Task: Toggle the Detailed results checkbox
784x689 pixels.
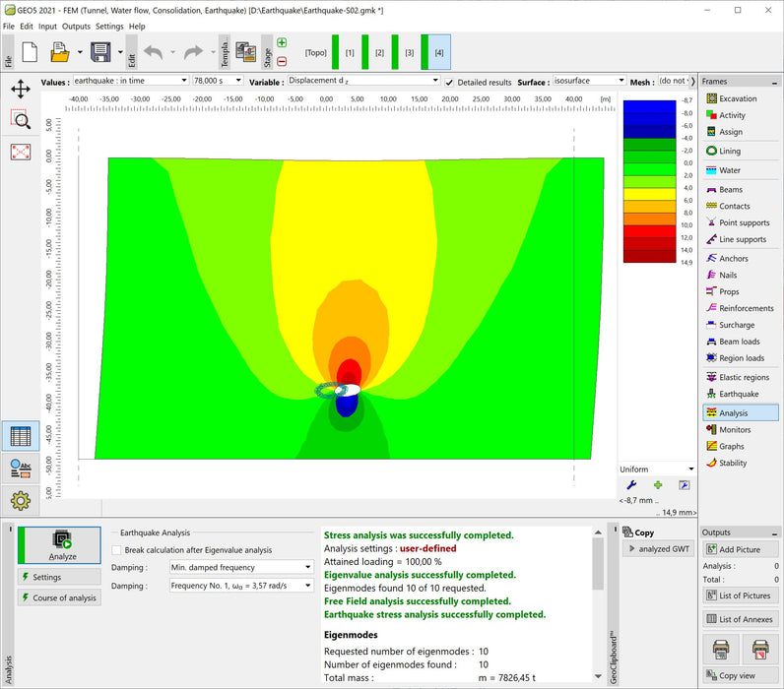Action: (450, 82)
